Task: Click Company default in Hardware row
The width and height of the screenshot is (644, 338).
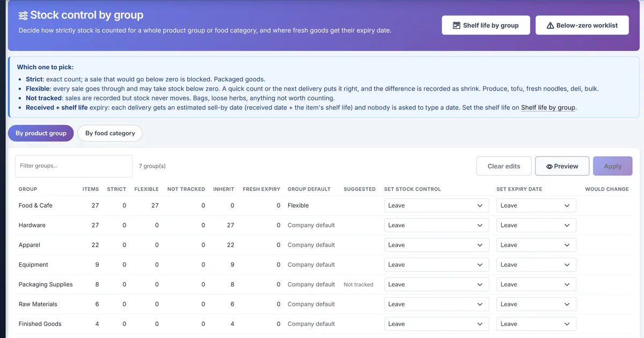Action: [x=311, y=225]
